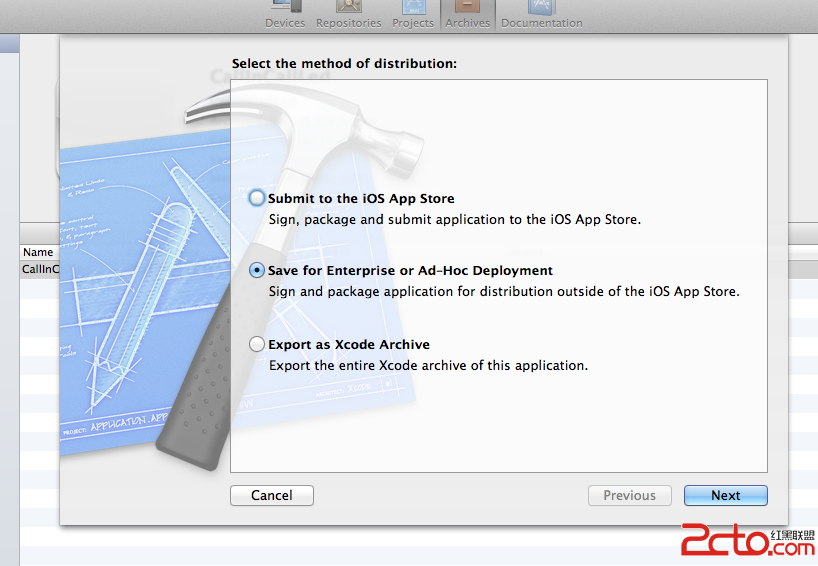Switch to the Repositories toolbar icon
This screenshot has height=566, width=818.
pyautogui.click(x=348, y=14)
